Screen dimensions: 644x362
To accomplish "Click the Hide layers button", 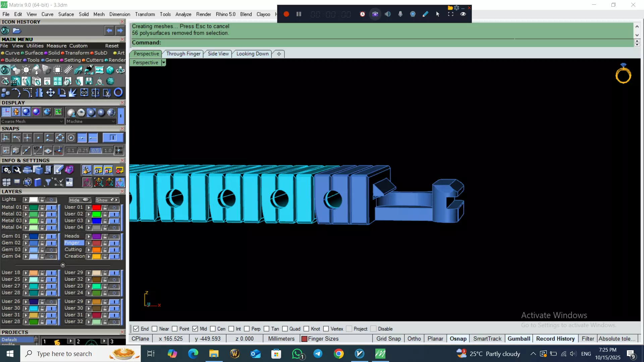I will click(80, 200).
